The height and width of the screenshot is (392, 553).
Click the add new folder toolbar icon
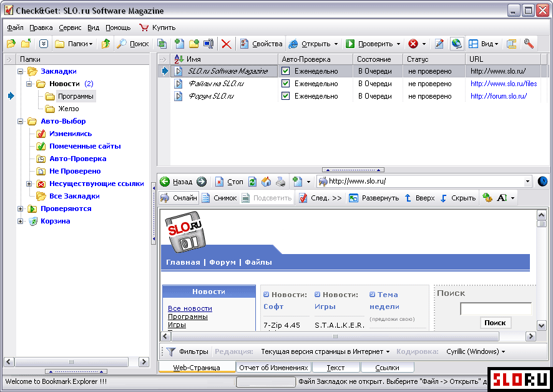(194, 44)
